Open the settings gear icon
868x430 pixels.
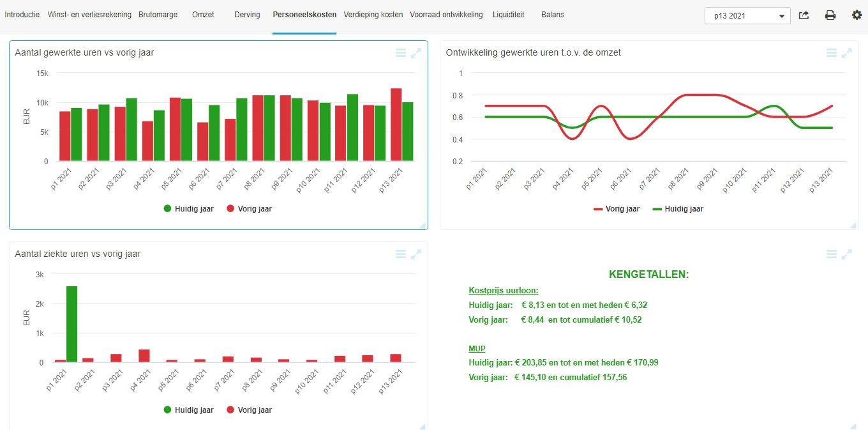point(857,15)
